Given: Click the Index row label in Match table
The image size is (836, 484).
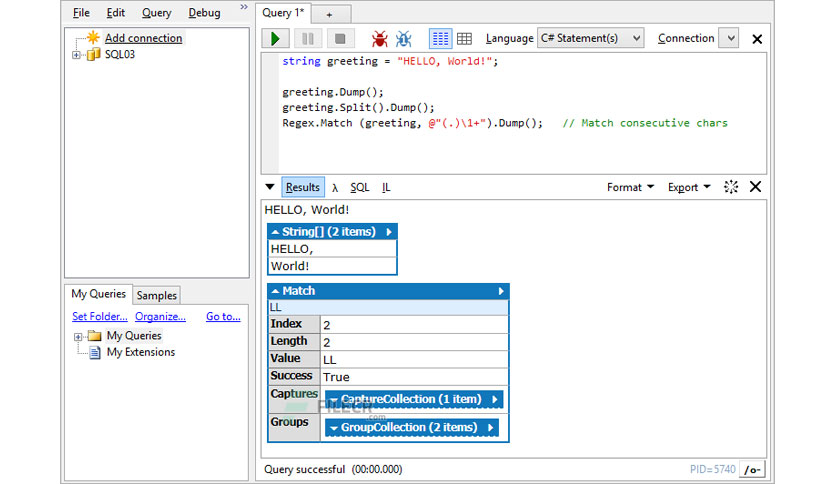Looking at the screenshot, I should tap(294, 324).
